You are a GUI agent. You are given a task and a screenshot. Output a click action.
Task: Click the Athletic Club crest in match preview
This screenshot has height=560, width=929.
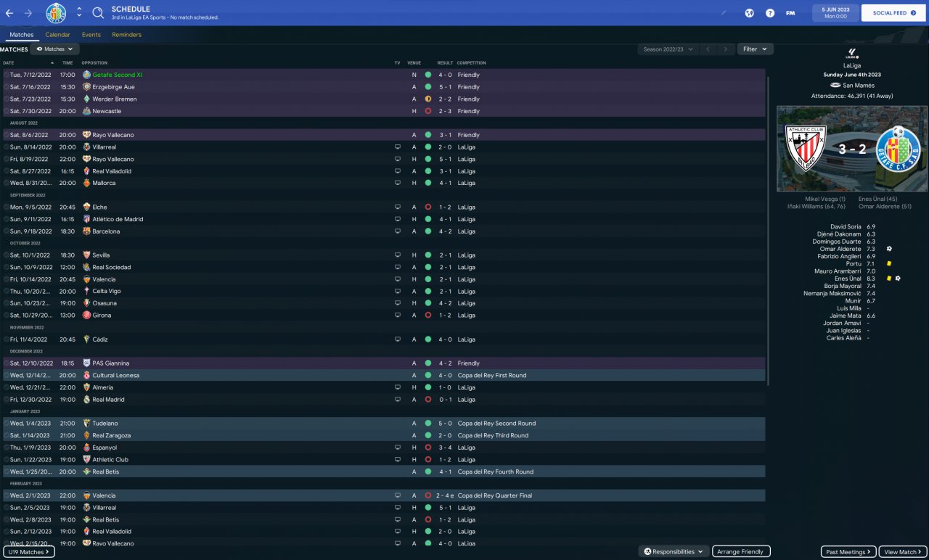806,148
